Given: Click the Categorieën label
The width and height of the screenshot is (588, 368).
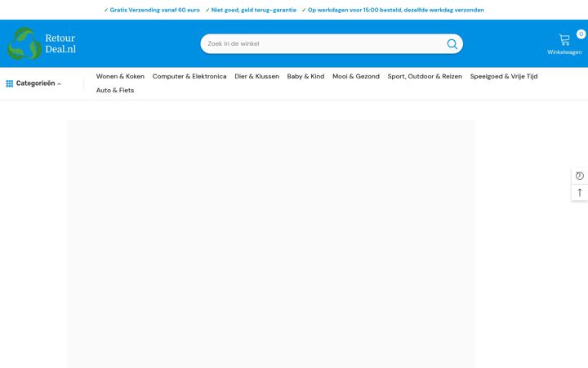Looking at the screenshot, I should 35,83.
